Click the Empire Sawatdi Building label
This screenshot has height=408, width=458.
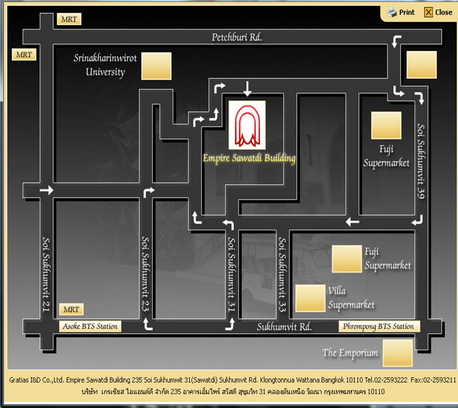(249, 158)
